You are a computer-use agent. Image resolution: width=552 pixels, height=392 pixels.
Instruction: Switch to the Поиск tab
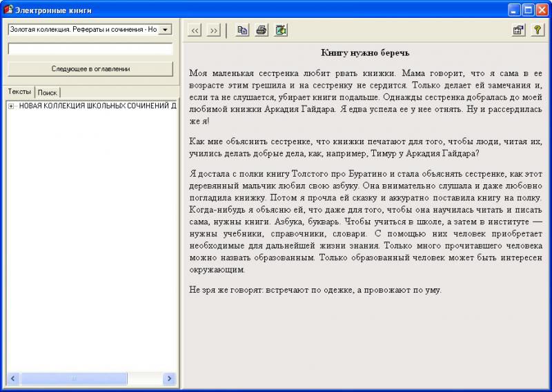(48, 92)
